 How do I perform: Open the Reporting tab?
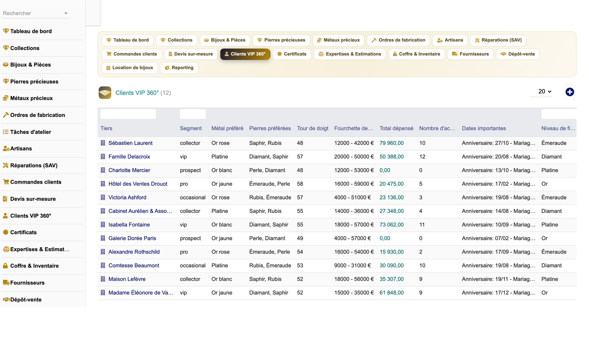pos(179,68)
